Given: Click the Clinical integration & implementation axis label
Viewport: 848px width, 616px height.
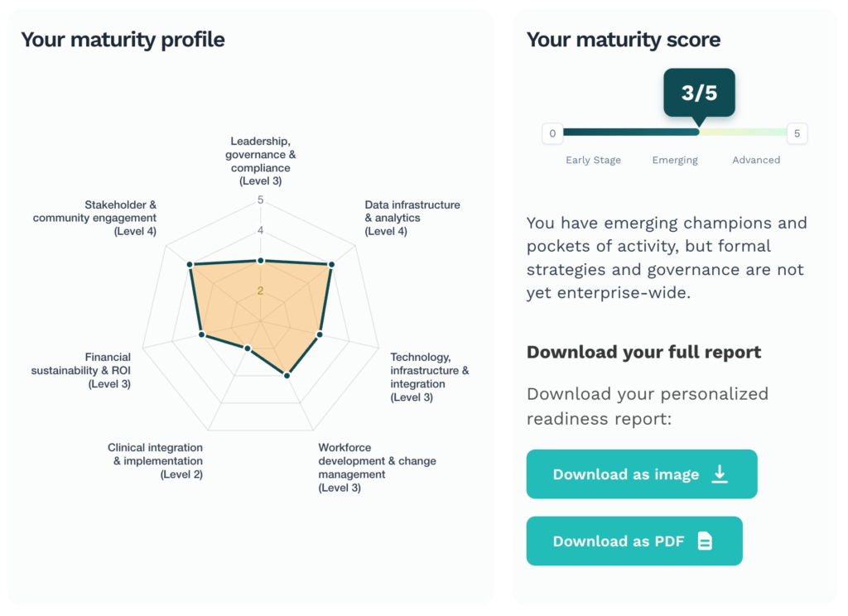Looking at the screenshot, I should (156, 461).
